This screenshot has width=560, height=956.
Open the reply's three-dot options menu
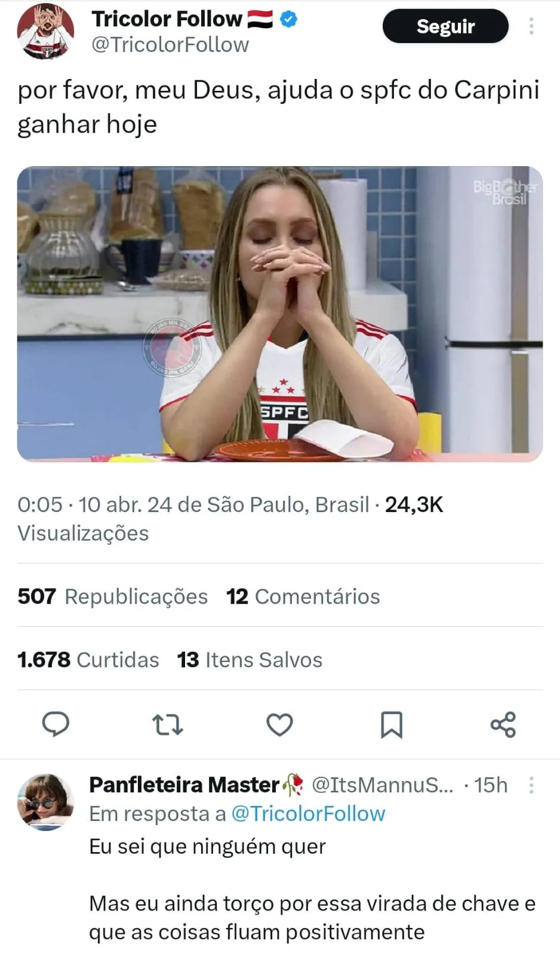[x=531, y=785]
